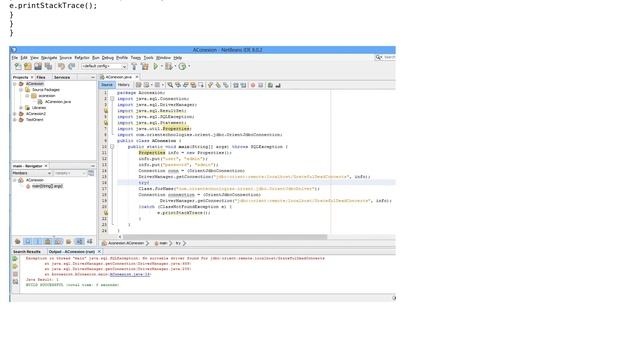The height and width of the screenshot is (360, 640).
Task: Re-run the program from Output sidebar icon
Action: coord(15,259)
